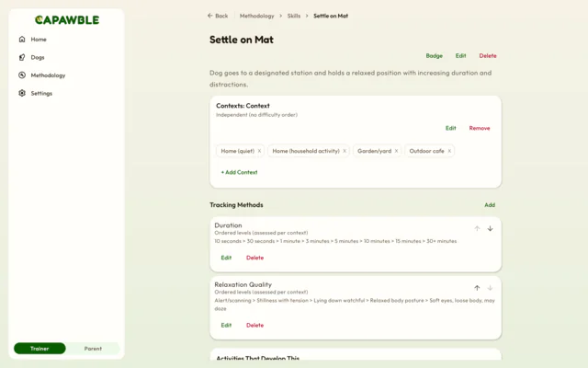Add a new tracking method
Image resolution: width=588 pixels, height=368 pixels.
coord(490,205)
